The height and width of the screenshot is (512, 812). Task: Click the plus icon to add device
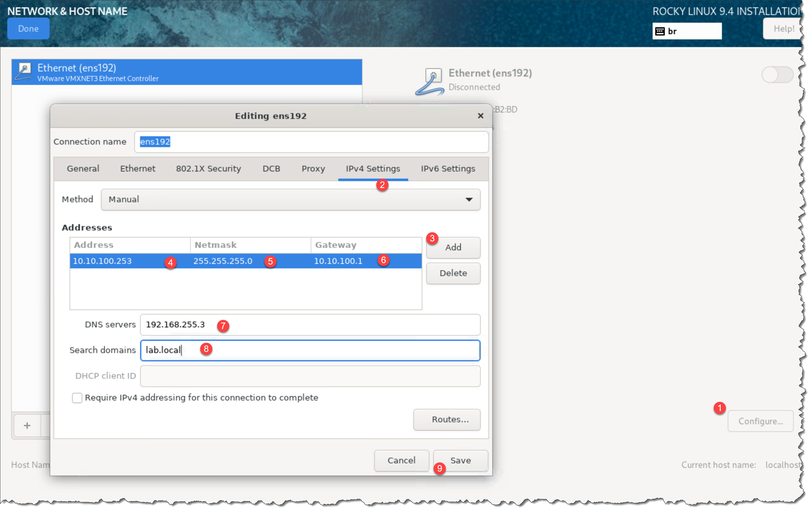[27, 426]
